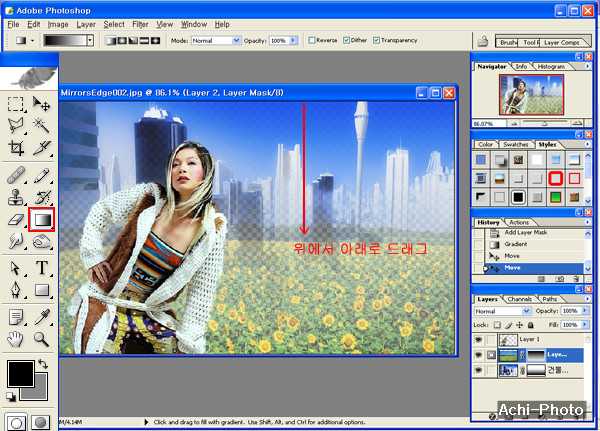600x431 pixels.
Task: Choose the Eraser tool
Action: (16, 218)
